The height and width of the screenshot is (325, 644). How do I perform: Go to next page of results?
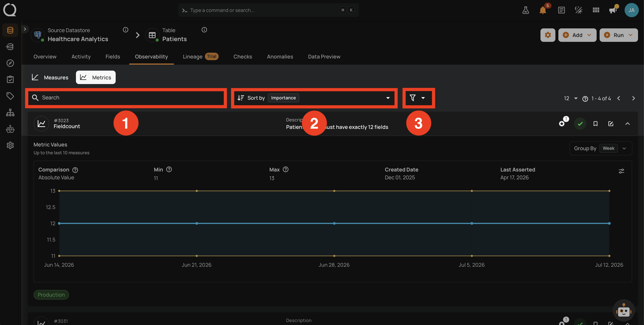[633, 98]
